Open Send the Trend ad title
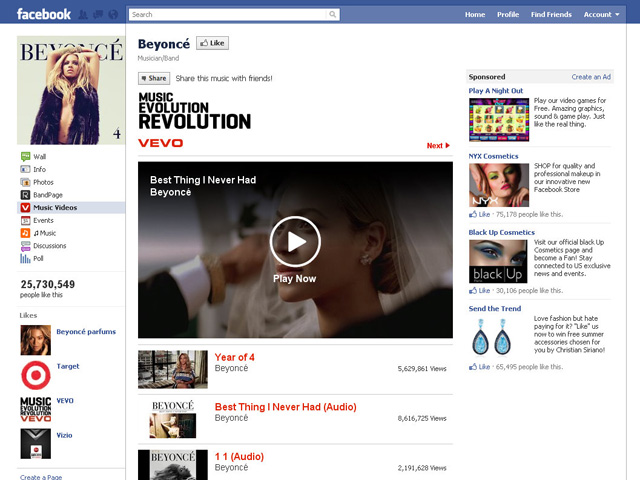This screenshot has width=640, height=480. (x=495, y=309)
